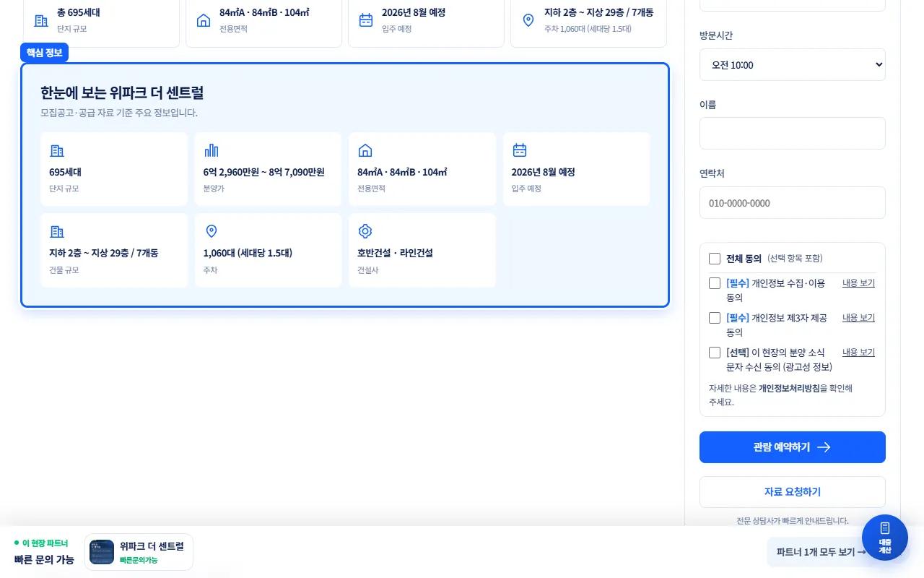
Task: Click the location pin icon on the 주차 card in the 핵심 정보 panel
Action: 211,231
